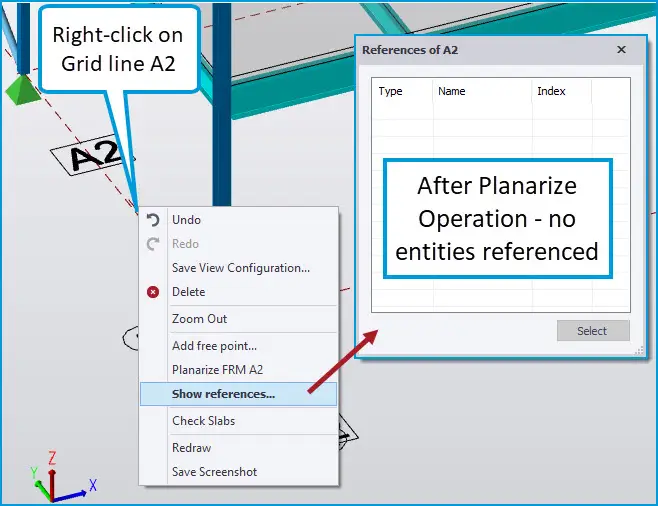Choose Redraw from the context menu
Viewport: 658px width, 506px height.
[x=238, y=448]
